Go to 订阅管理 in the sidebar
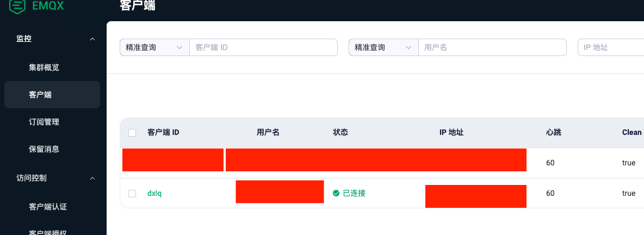 coord(44,122)
